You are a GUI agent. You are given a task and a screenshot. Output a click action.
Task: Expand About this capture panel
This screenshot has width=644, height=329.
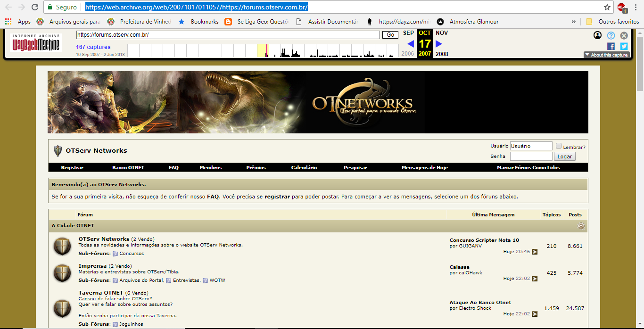click(606, 55)
